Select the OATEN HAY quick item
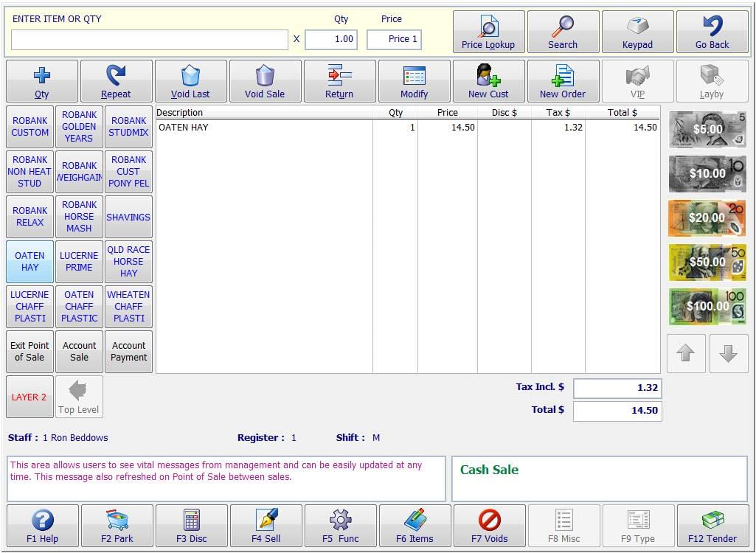 point(29,261)
